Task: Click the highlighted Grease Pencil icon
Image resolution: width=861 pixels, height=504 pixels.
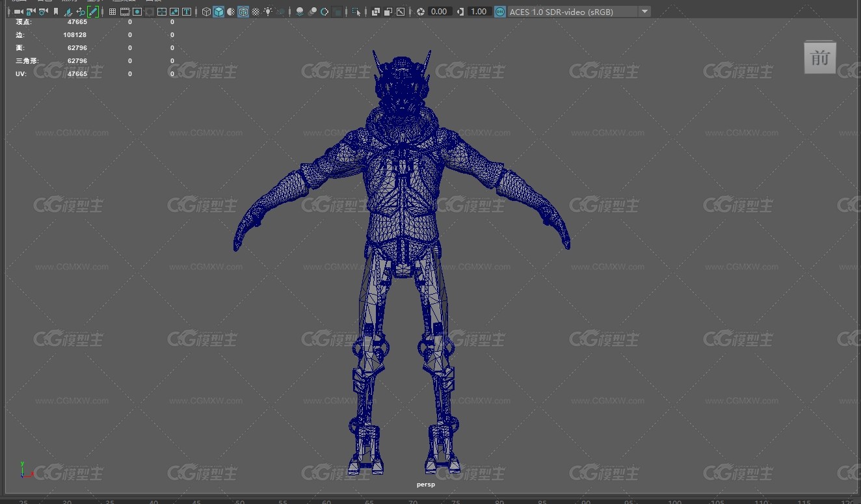Action: [93, 12]
